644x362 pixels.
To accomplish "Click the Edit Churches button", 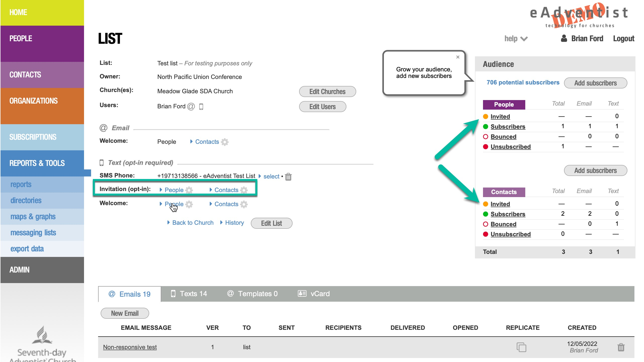I will pos(327,92).
